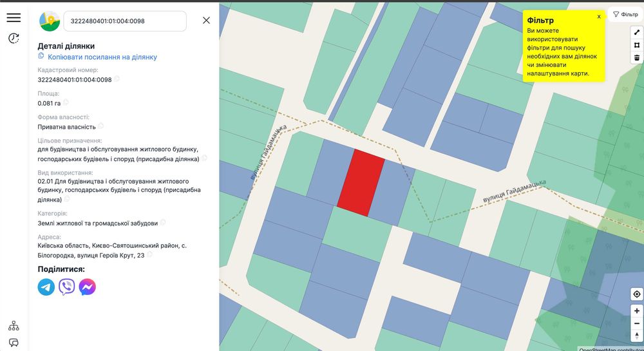Click the cadastral number search field

[125, 21]
